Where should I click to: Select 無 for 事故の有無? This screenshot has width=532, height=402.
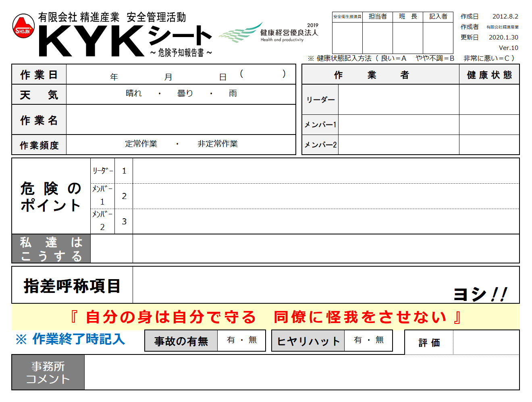(x=253, y=340)
